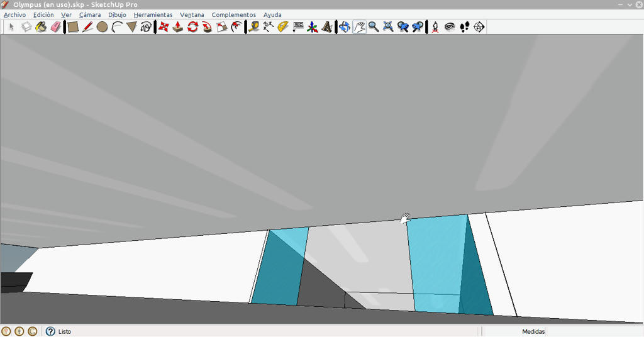Activate the pink Eraser tool
Image resolution: width=644 pixels, height=337 pixels.
click(x=55, y=27)
